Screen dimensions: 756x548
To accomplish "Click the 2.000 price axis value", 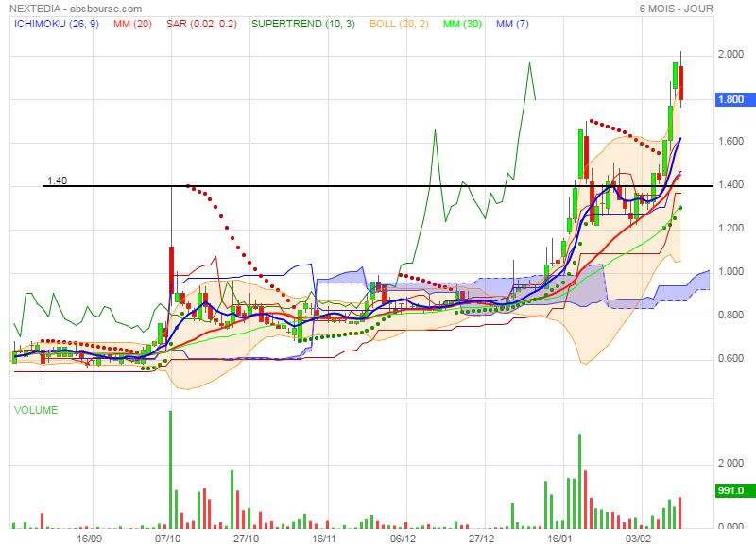I will click(730, 54).
